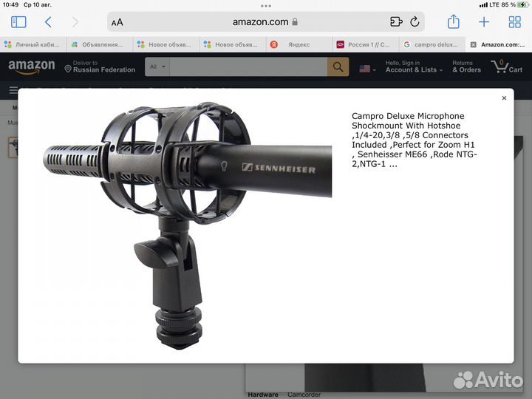Submit the search with magnifier button
This screenshot has width=532, height=399.
(x=338, y=66)
